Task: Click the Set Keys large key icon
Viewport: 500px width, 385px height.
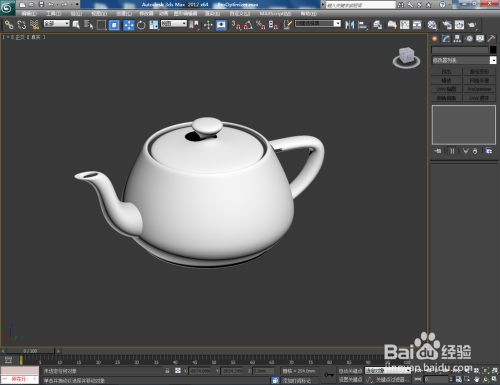Action: click(329, 375)
